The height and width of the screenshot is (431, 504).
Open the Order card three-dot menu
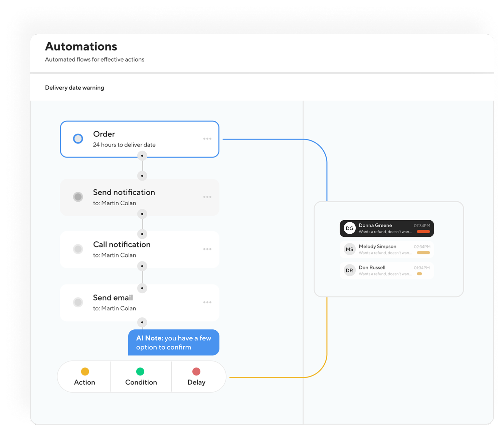click(x=207, y=139)
